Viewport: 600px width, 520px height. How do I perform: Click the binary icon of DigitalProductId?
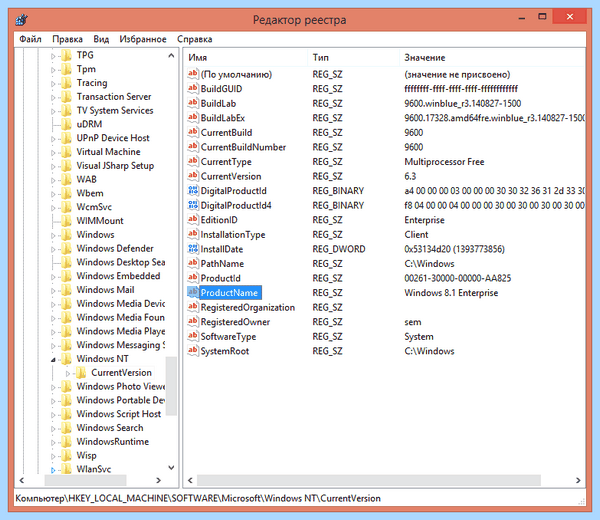(x=193, y=190)
